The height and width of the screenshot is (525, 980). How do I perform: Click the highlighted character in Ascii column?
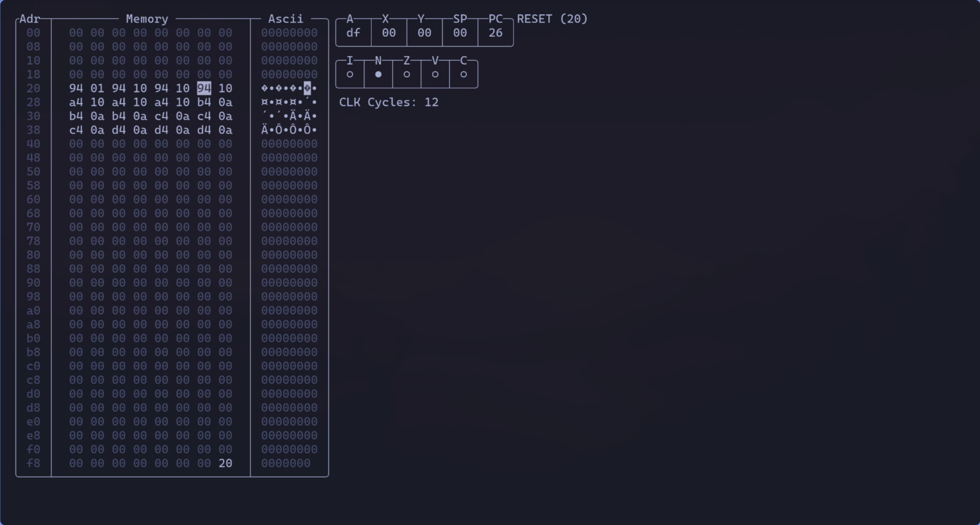click(x=307, y=88)
